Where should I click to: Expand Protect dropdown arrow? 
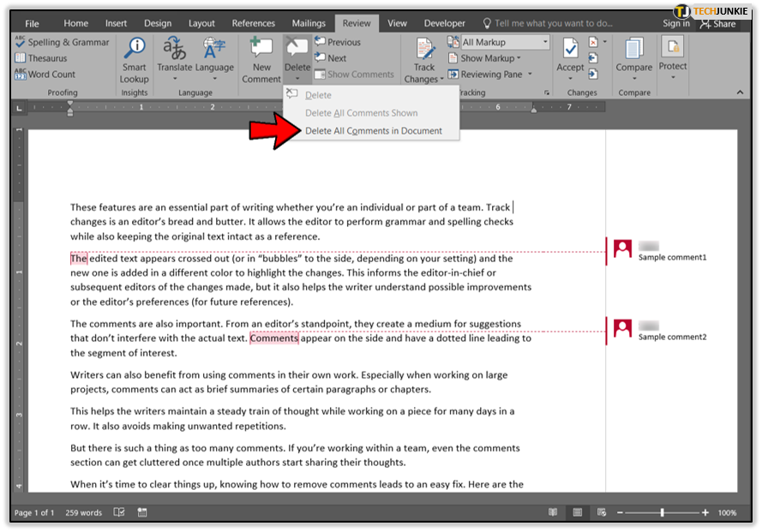(x=673, y=77)
